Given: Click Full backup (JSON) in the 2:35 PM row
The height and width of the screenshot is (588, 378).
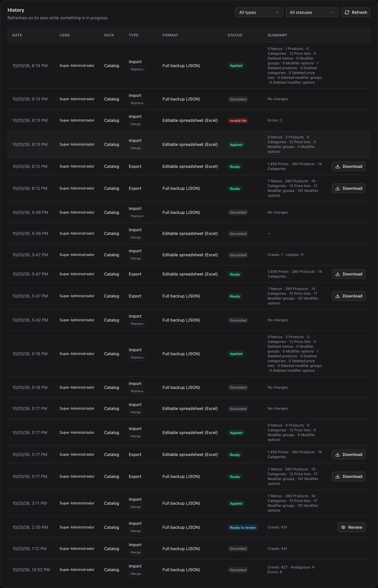Looking at the screenshot, I should (x=181, y=527).
